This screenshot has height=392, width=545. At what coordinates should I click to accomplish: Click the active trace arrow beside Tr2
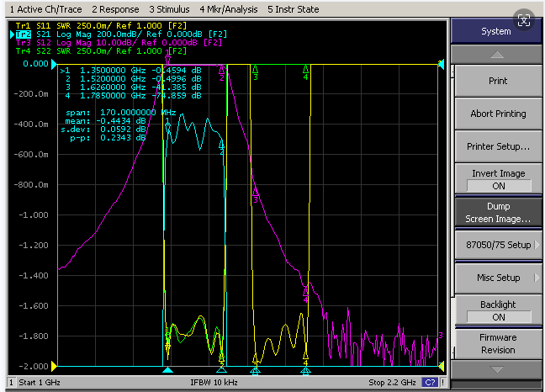point(12,34)
